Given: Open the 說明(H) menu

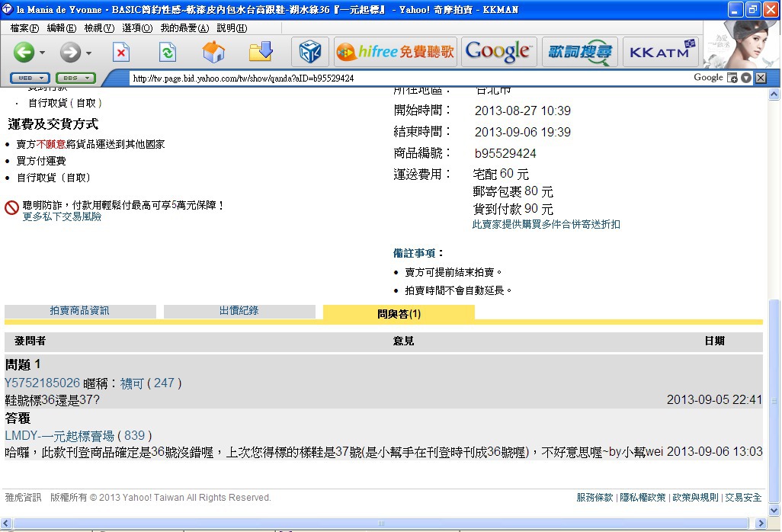Looking at the screenshot, I should pos(232,28).
